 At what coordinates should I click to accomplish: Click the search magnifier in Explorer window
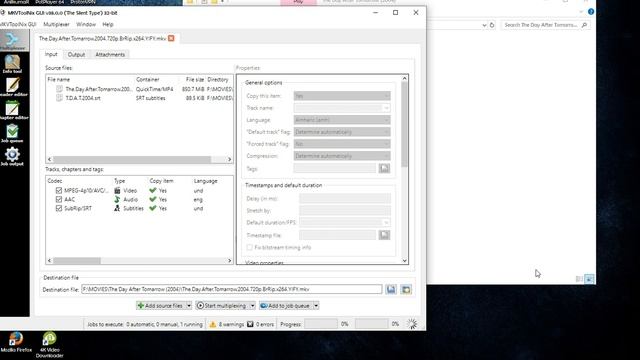pos(584,25)
